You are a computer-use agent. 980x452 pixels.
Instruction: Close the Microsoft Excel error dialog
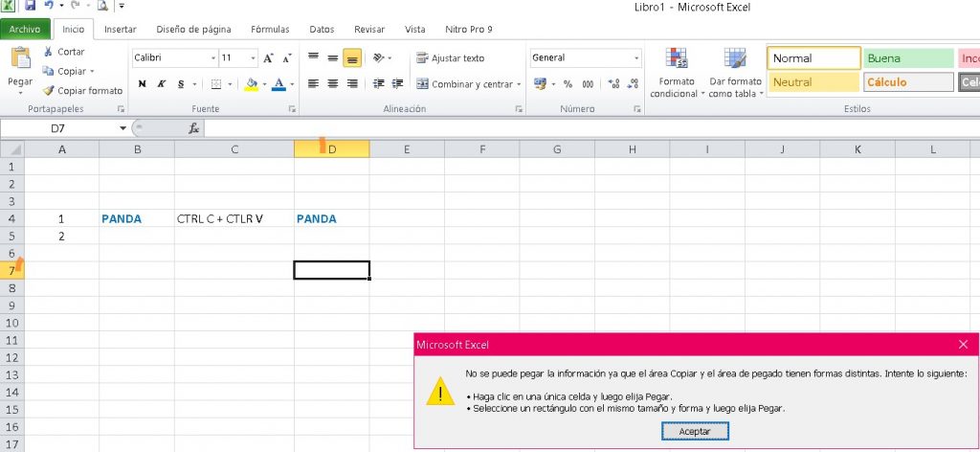(x=963, y=345)
